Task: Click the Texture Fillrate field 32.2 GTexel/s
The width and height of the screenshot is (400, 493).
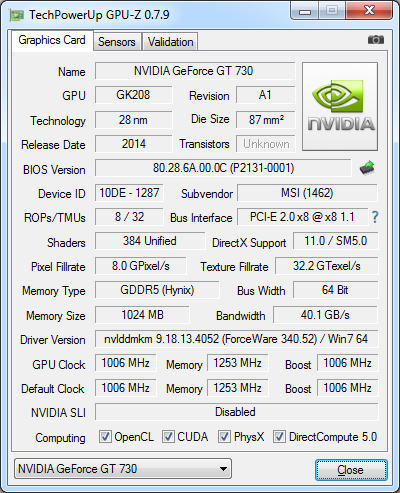Action: (x=327, y=266)
